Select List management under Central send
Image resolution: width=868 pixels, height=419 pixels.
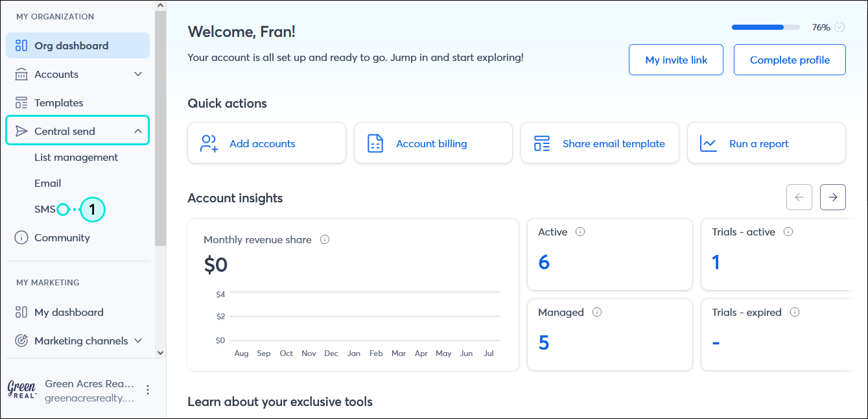(76, 157)
